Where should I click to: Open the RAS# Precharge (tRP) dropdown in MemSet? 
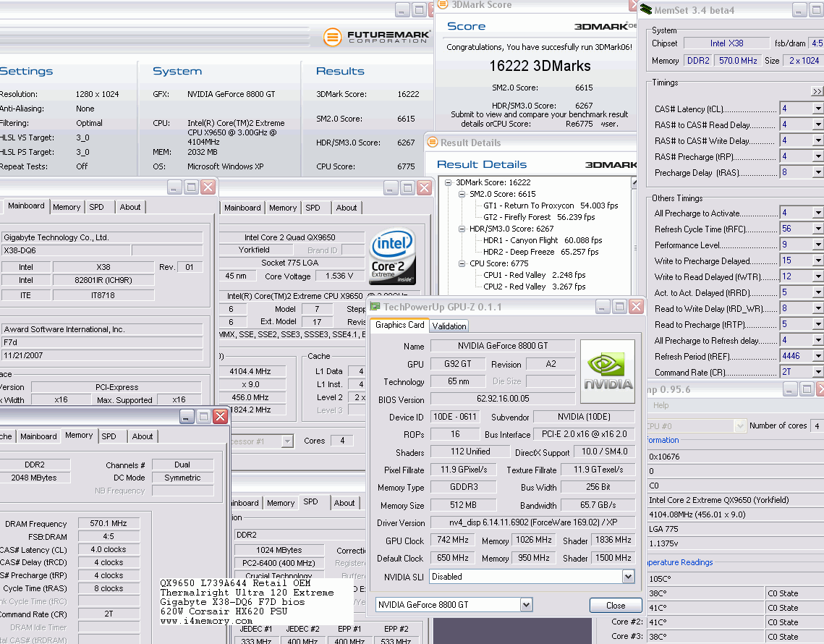click(x=817, y=156)
